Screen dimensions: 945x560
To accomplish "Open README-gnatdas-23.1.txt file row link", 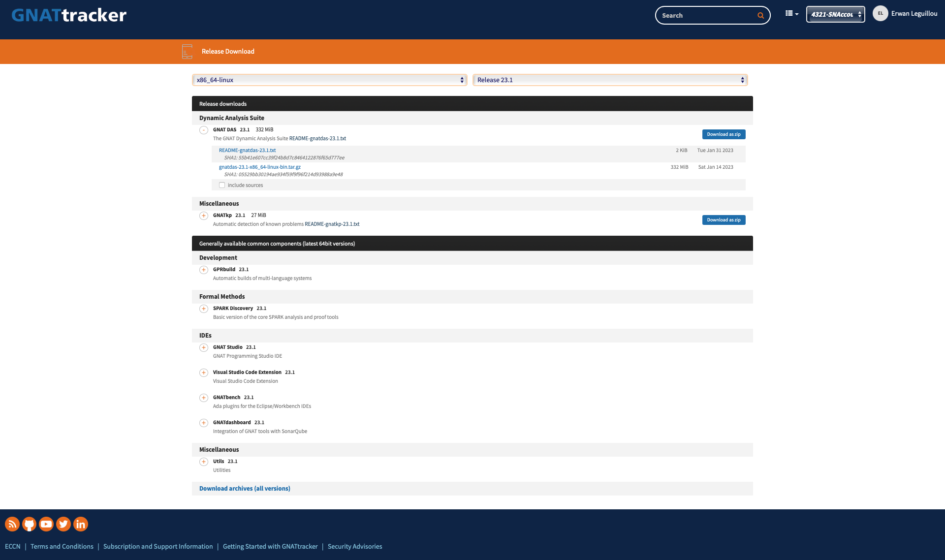I will point(247,150).
